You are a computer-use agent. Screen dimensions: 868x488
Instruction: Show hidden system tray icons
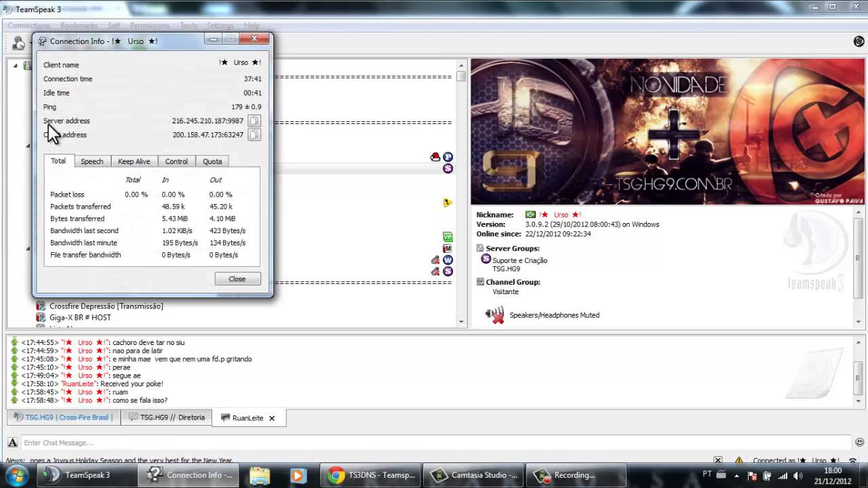(737, 476)
